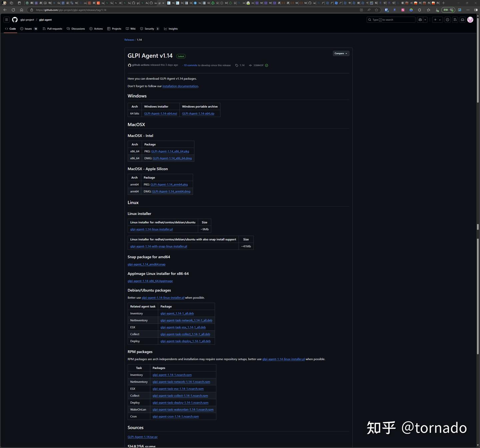Viewport: 480px width, 448px height.
Task: Open the Compare dropdown
Action: coord(340,53)
